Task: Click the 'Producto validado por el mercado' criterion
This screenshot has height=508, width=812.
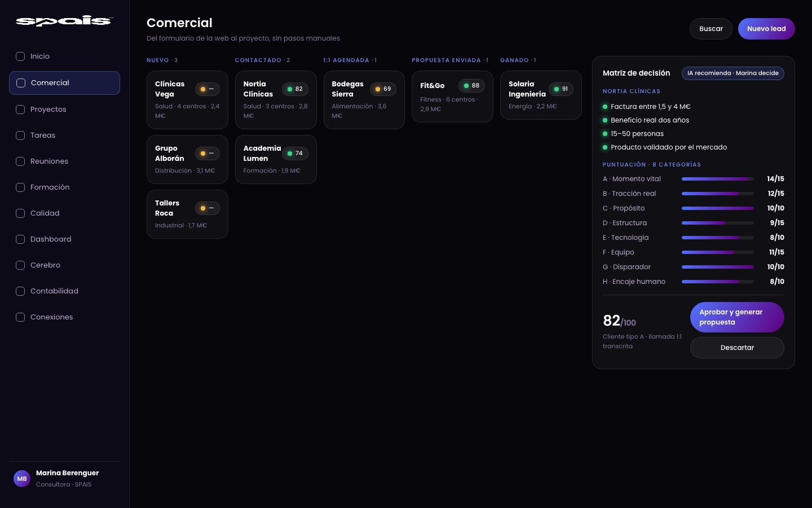Action: point(669,147)
